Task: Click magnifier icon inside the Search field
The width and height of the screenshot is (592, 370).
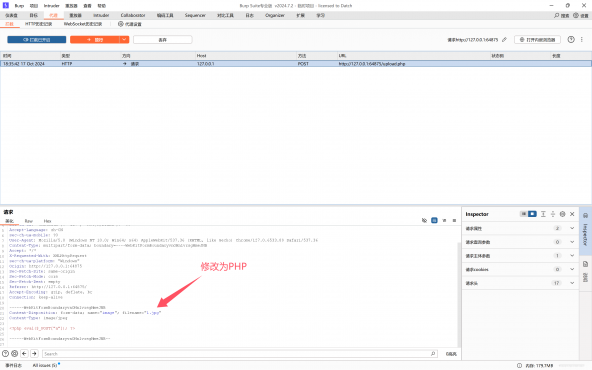Action: click(x=433, y=353)
